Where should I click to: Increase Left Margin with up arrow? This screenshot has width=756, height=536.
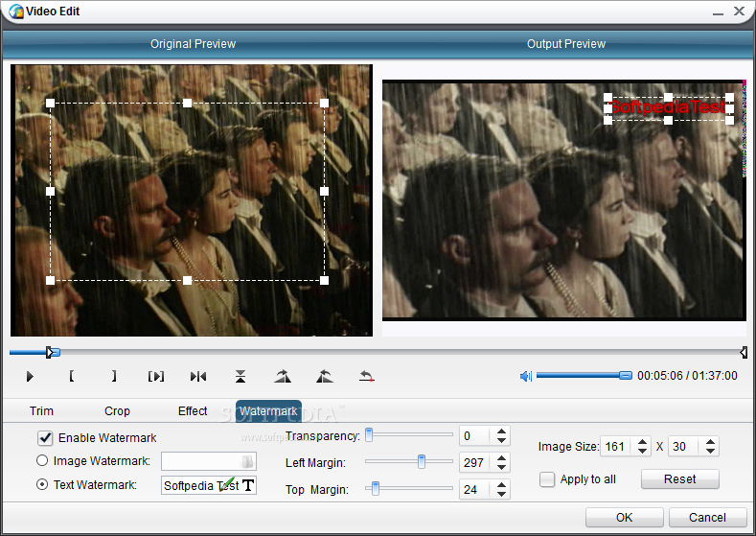[501, 457]
